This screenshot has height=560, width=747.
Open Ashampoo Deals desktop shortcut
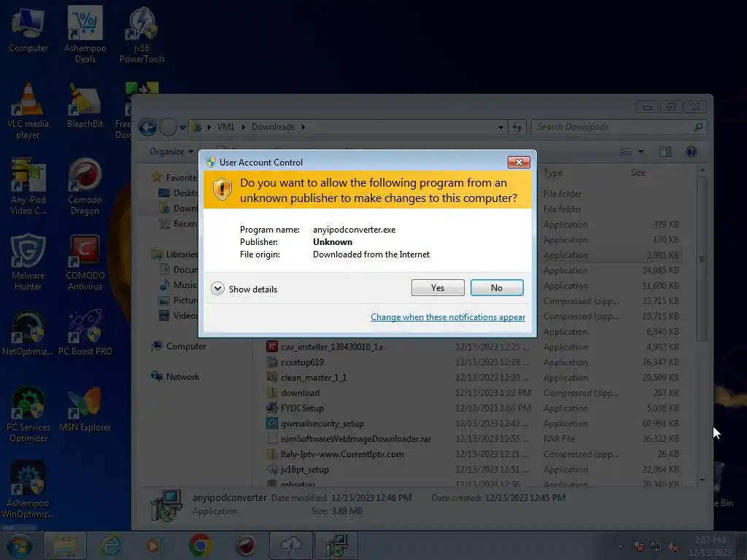click(x=85, y=35)
